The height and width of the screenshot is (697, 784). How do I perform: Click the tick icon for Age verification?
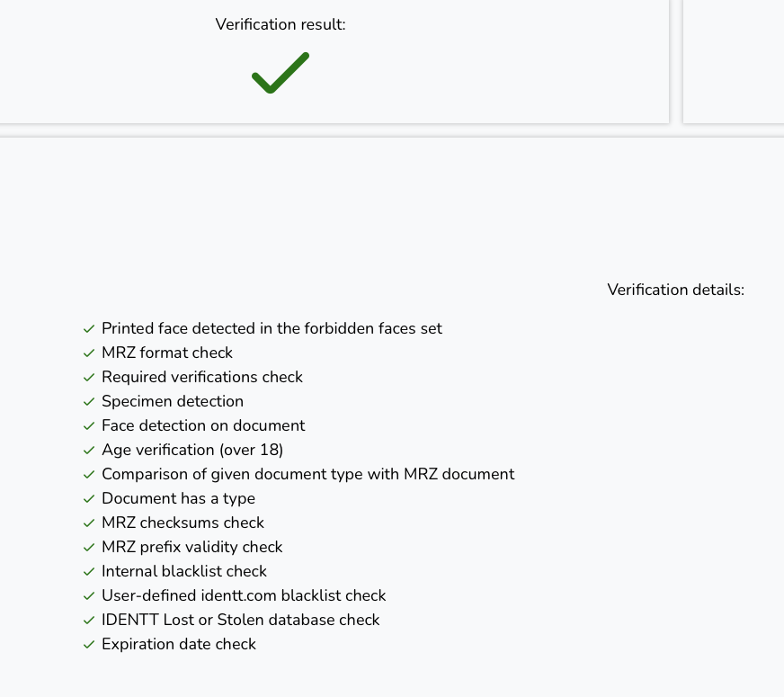pyautogui.click(x=89, y=451)
